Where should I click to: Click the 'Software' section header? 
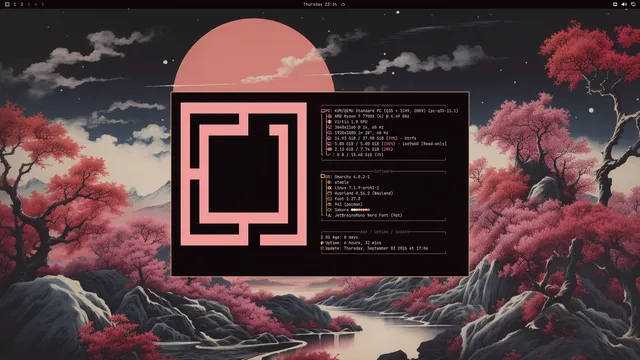tap(383, 171)
